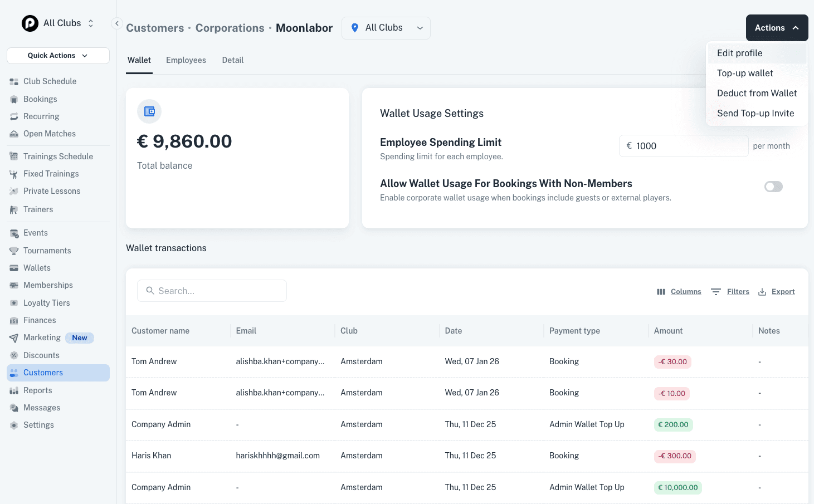Image resolution: width=814 pixels, height=504 pixels.
Task: Click the location pin icon in club selector
Action: tap(355, 28)
